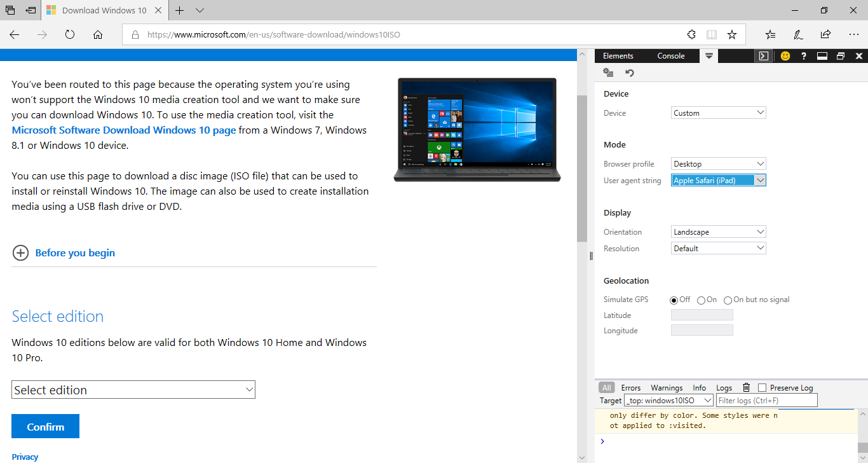868x463 pixels.
Task: Add notes with the pen icon
Action: click(798, 35)
